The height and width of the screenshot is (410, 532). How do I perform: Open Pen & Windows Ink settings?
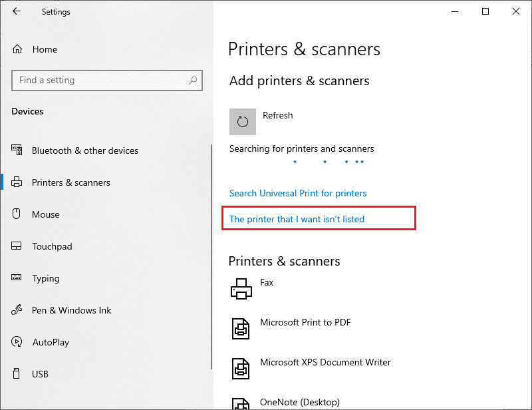[72, 310]
